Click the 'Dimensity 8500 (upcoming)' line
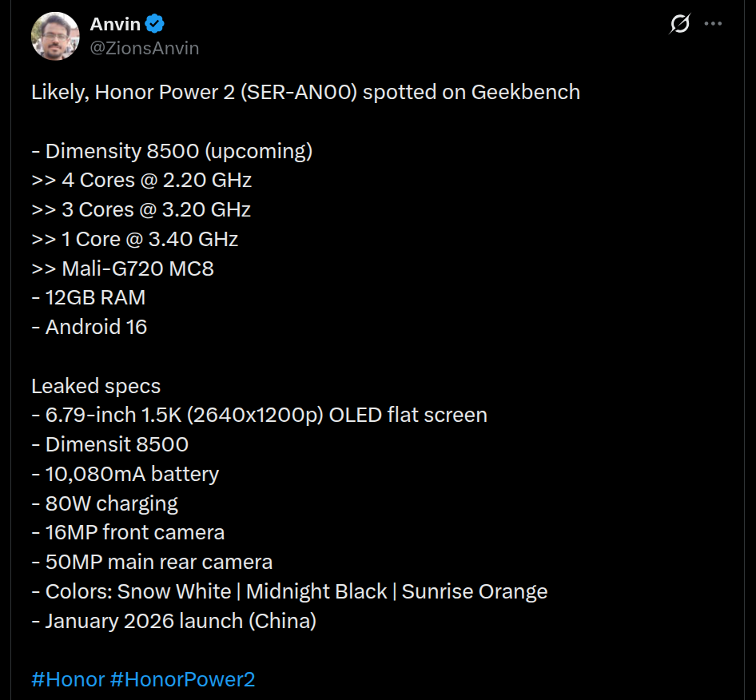This screenshot has height=700, width=756. tap(172, 151)
